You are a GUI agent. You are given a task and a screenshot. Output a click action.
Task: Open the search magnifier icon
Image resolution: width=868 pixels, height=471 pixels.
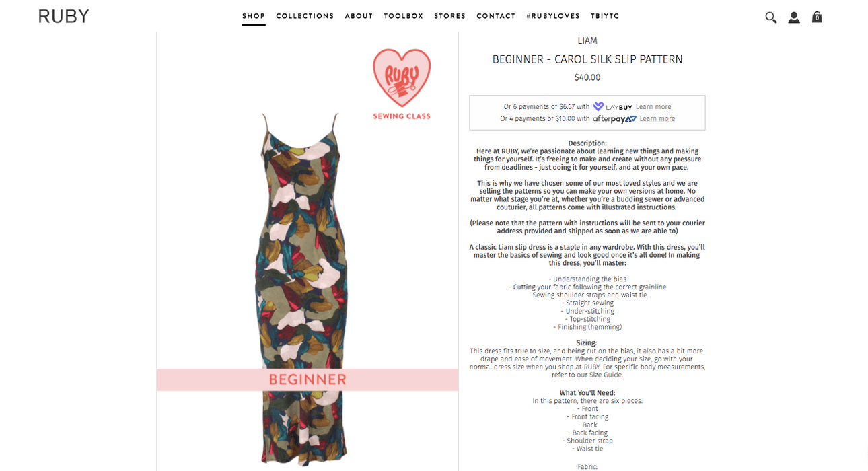click(x=771, y=17)
